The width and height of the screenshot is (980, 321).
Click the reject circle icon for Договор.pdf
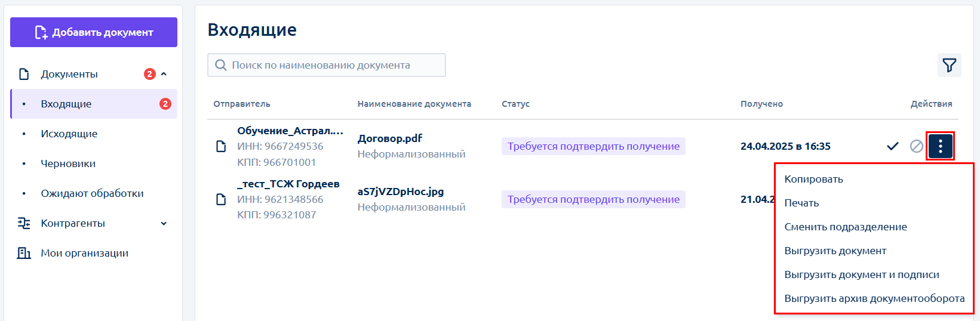point(916,146)
